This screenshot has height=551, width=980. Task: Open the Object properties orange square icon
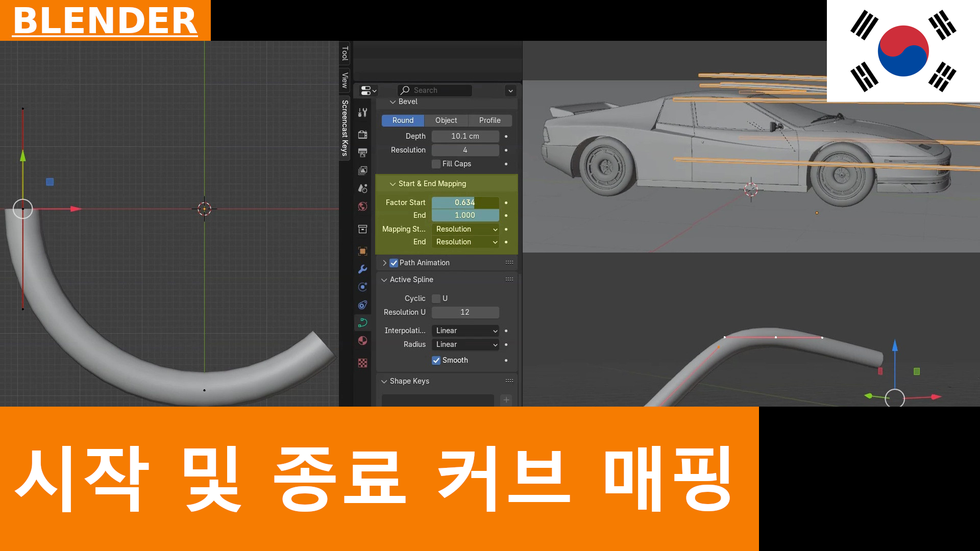(x=363, y=251)
